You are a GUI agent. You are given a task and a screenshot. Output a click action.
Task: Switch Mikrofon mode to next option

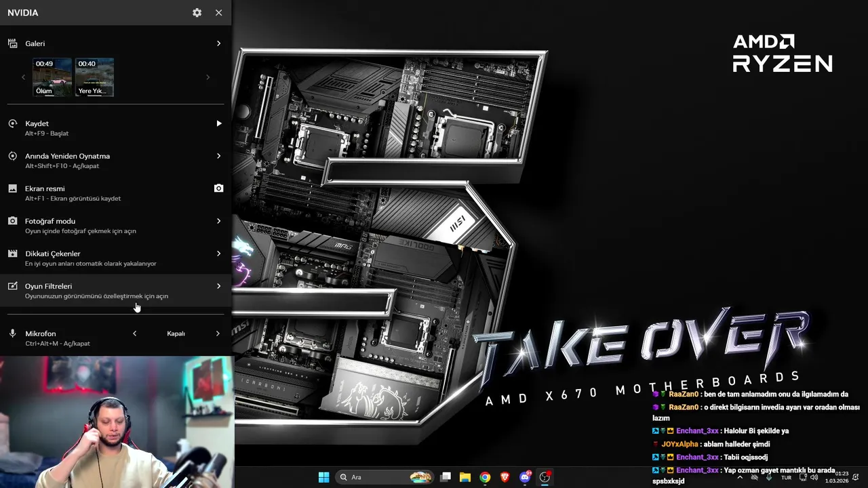pos(218,333)
